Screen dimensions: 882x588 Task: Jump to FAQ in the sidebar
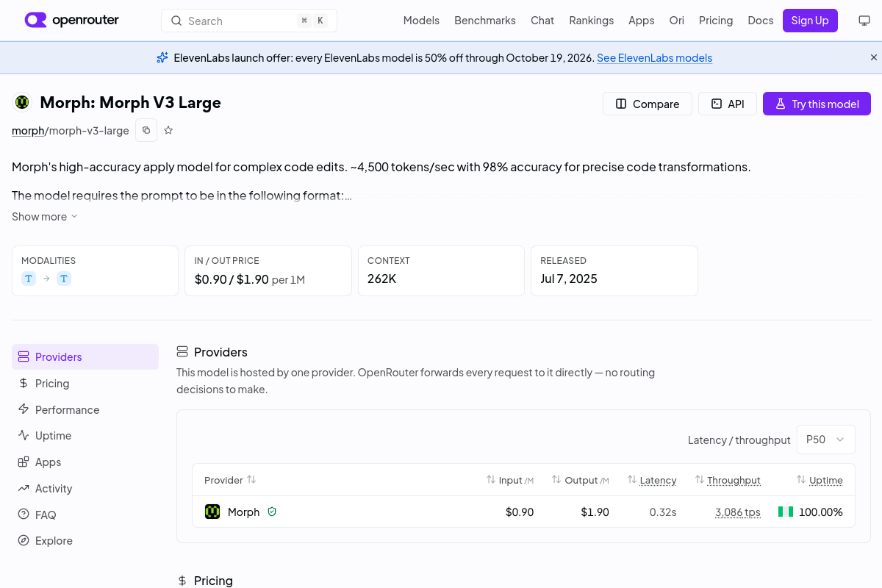click(85, 515)
